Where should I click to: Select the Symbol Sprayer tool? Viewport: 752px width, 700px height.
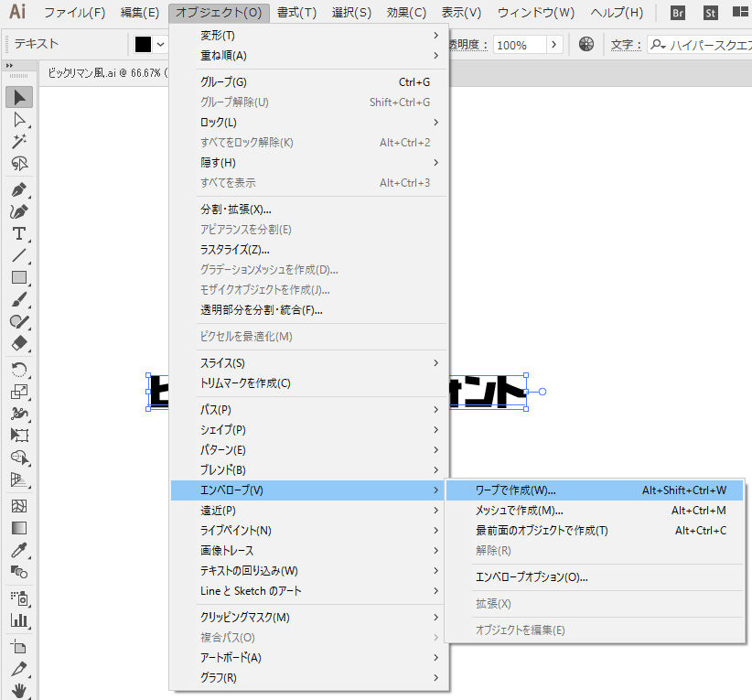click(x=19, y=598)
